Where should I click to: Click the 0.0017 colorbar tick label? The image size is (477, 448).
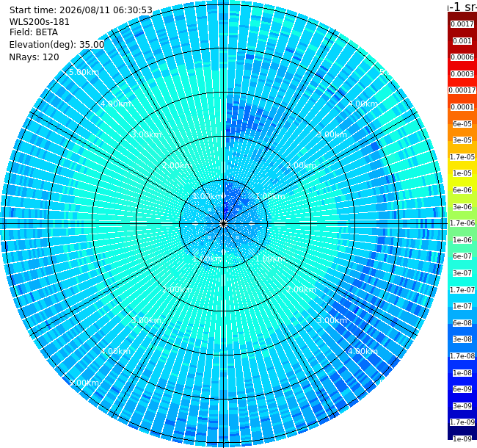(462, 24)
